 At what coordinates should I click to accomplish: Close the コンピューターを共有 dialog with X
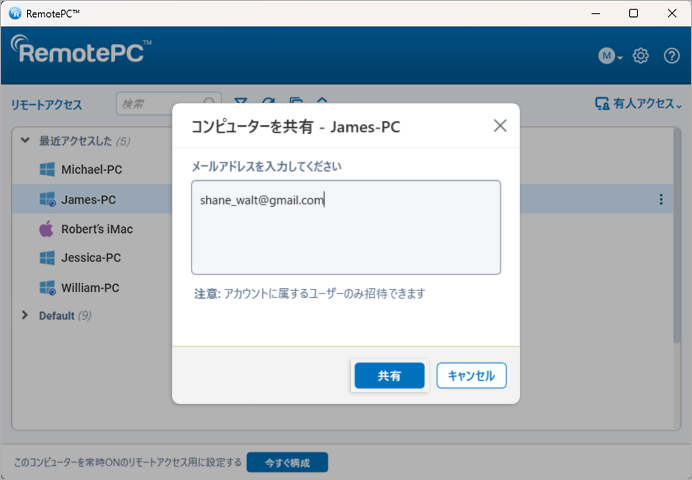click(500, 126)
